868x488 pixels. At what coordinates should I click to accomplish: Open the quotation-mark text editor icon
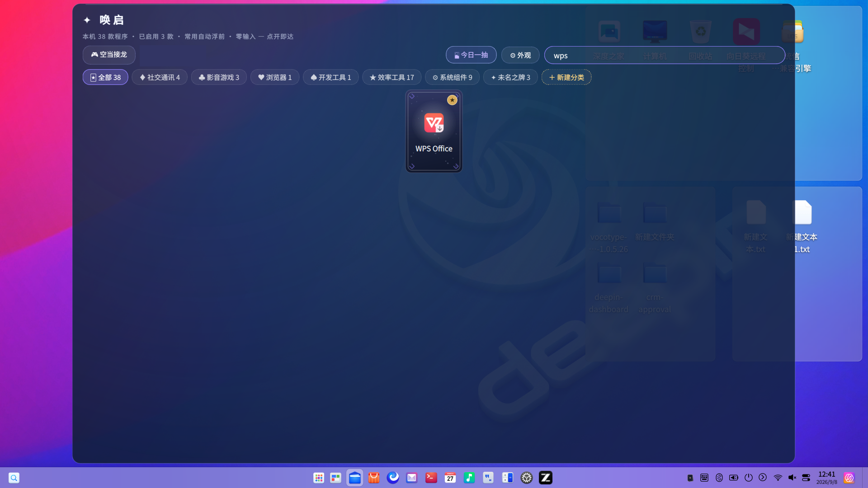(x=488, y=478)
